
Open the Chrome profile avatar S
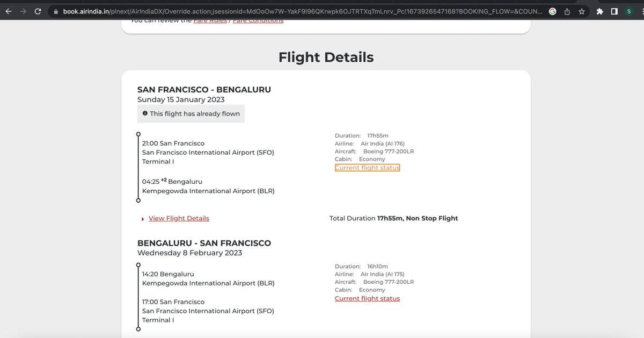(629, 11)
